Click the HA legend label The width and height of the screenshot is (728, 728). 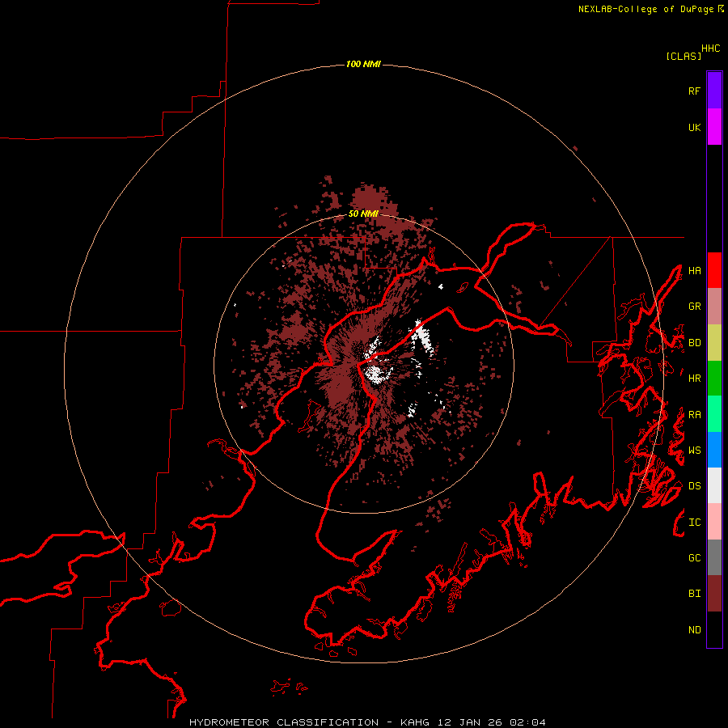695,271
